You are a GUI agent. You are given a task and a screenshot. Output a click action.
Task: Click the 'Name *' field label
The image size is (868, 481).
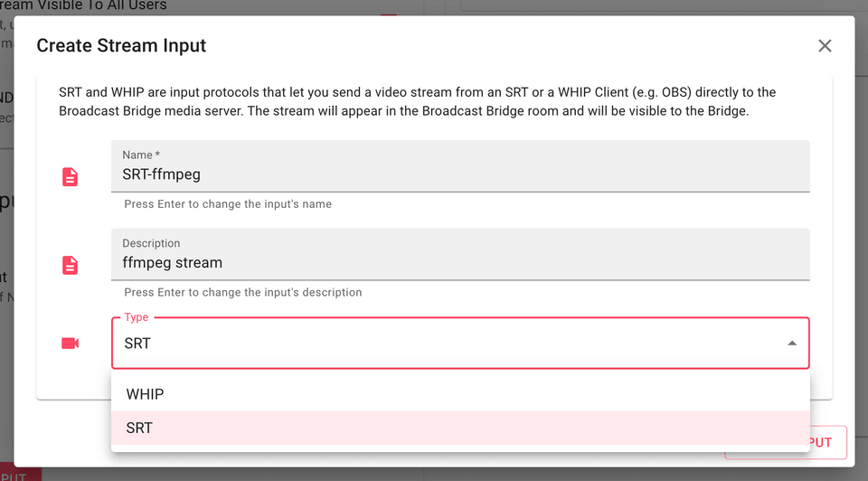coord(141,156)
